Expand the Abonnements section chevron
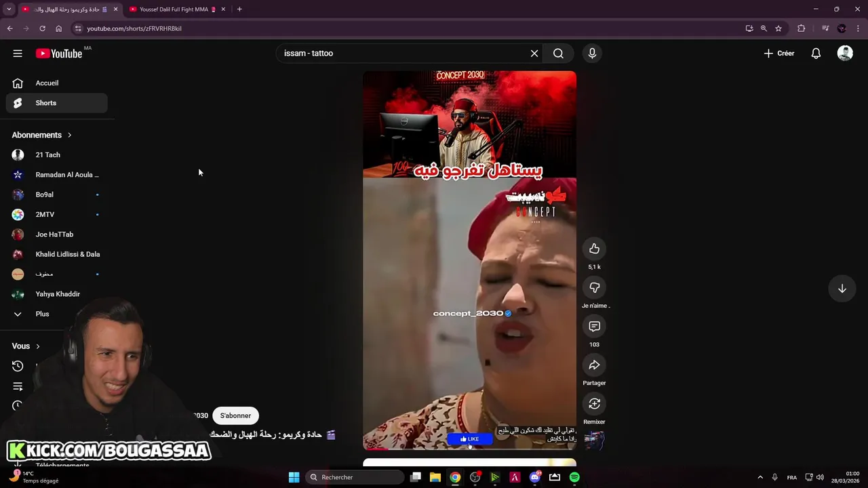 pos(69,135)
